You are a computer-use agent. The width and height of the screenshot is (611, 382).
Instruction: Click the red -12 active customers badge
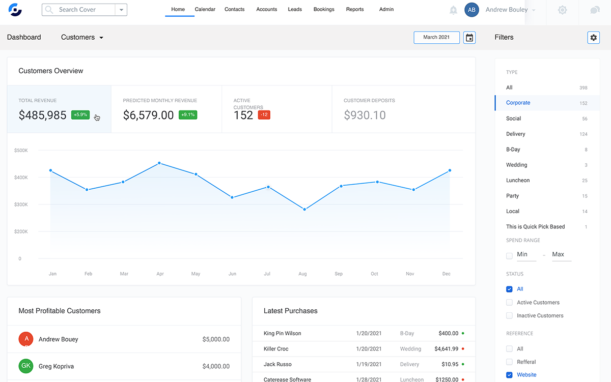264,115
